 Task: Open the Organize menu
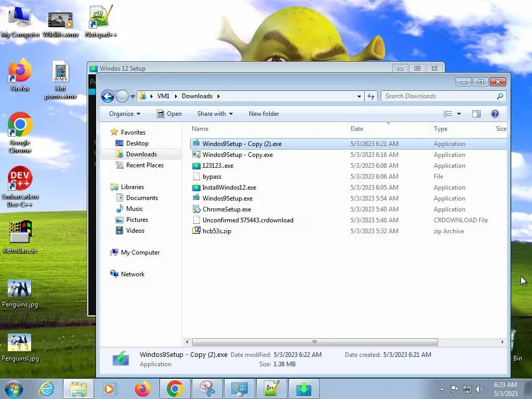click(x=125, y=114)
